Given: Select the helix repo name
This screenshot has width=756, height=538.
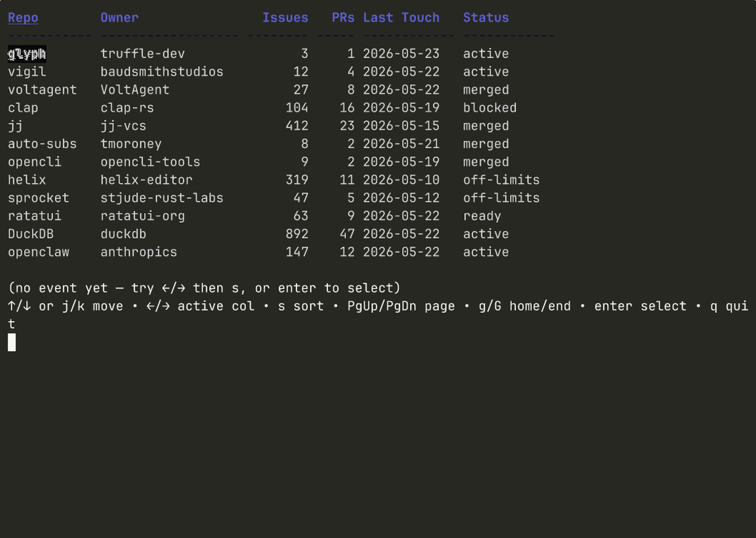Looking at the screenshot, I should click(x=27, y=180).
